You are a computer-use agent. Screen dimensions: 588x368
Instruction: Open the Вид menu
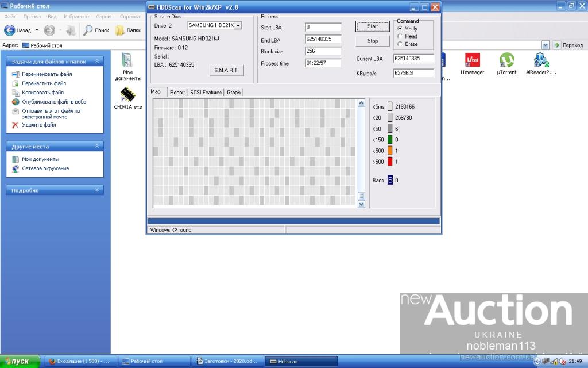[52, 17]
